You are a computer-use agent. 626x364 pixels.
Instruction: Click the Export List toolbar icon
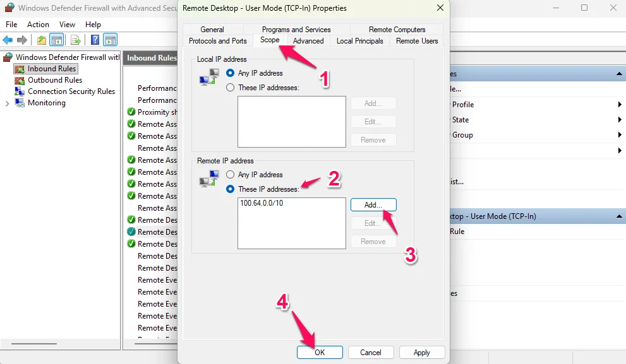(x=76, y=40)
